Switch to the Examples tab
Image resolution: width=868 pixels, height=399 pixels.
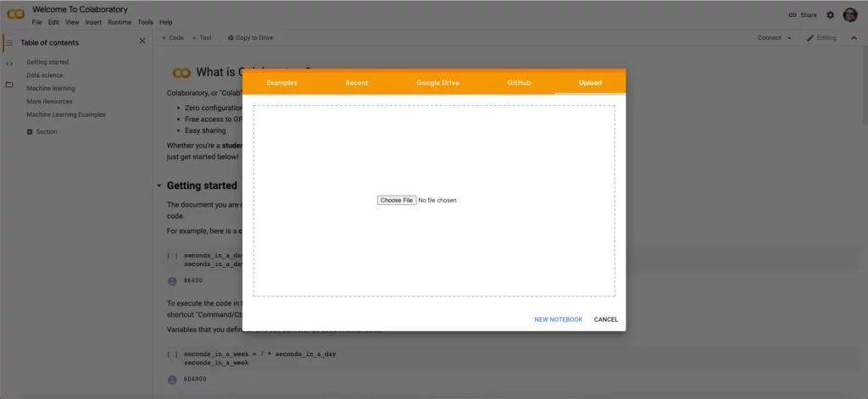281,82
